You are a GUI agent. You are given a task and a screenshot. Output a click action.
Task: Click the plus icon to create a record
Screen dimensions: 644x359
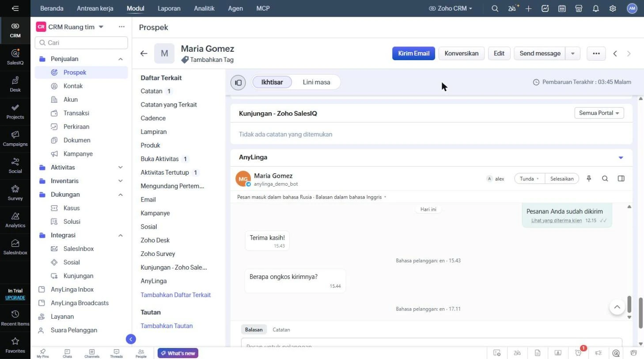coord(529,8)
